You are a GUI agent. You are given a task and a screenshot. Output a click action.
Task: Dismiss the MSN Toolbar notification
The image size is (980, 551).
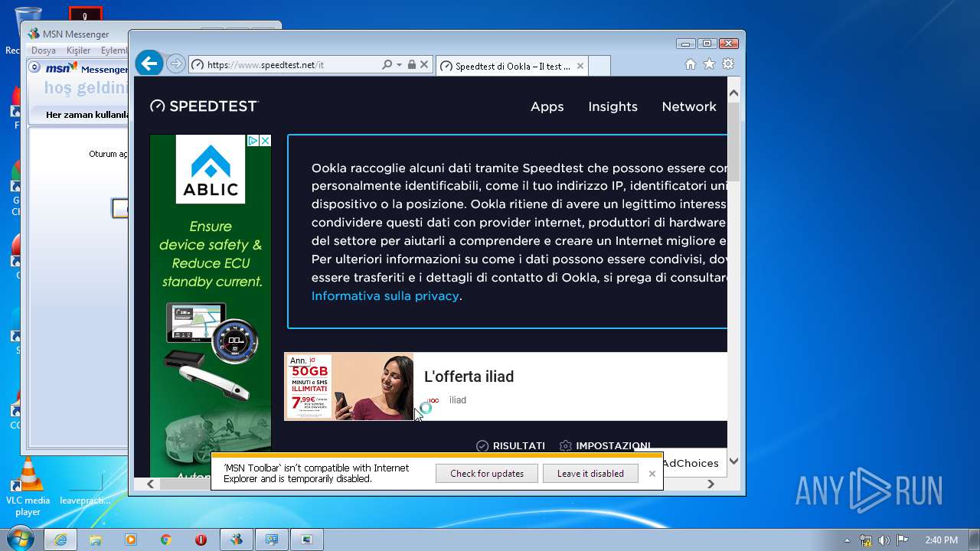(x=652, y=474)
